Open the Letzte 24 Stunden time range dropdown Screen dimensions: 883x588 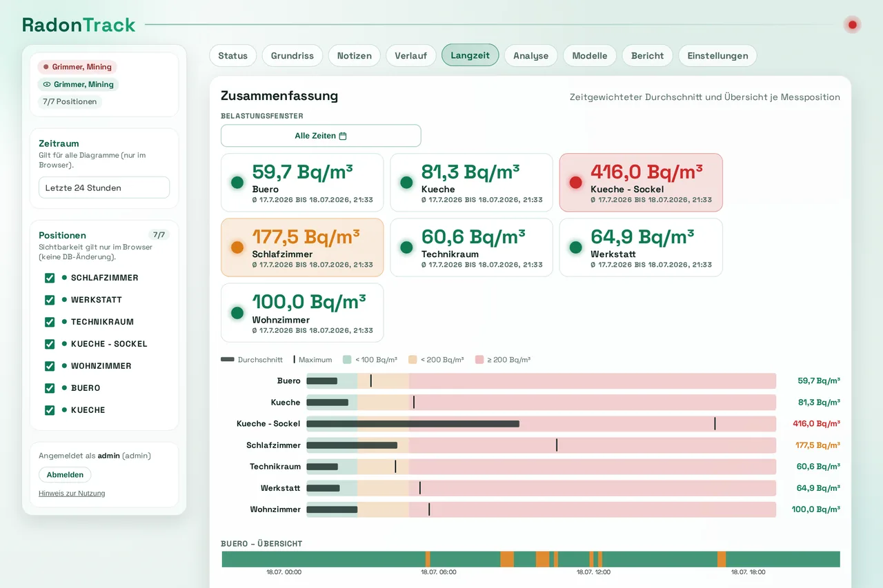point(104,187)
